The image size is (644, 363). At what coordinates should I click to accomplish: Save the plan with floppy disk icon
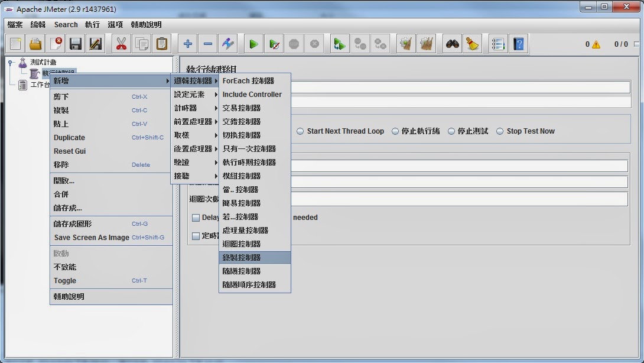[76, 44]
